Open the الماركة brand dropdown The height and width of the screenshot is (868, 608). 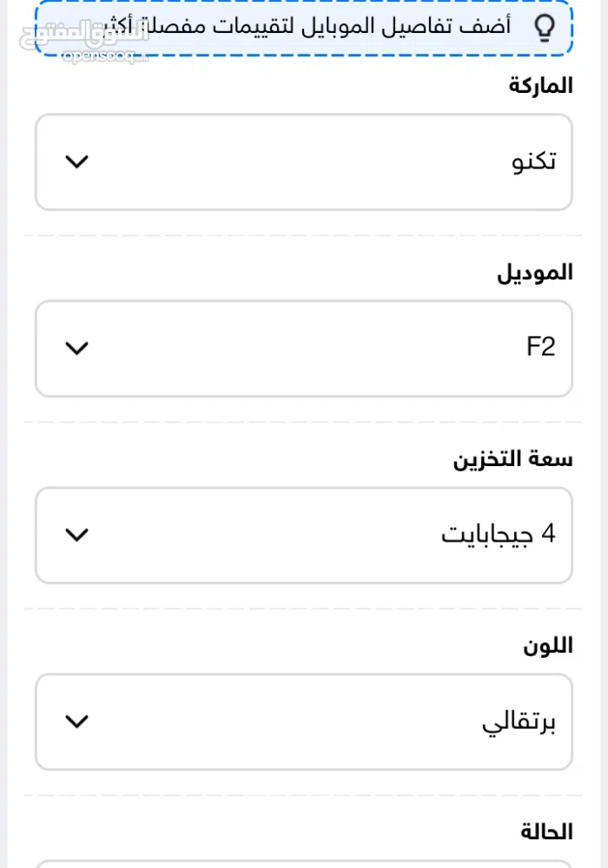pyautogui.click(x=304, y=161)
